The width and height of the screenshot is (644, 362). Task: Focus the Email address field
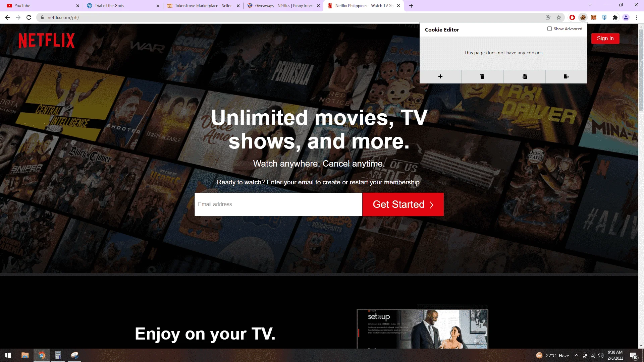coord(278,204)
